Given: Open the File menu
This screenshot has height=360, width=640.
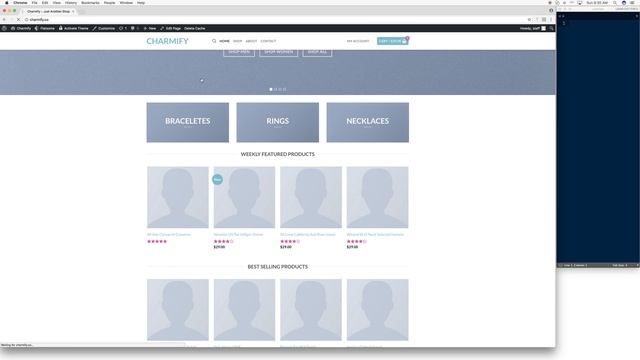Looking at the screenshot, I should tap(35, 2).
